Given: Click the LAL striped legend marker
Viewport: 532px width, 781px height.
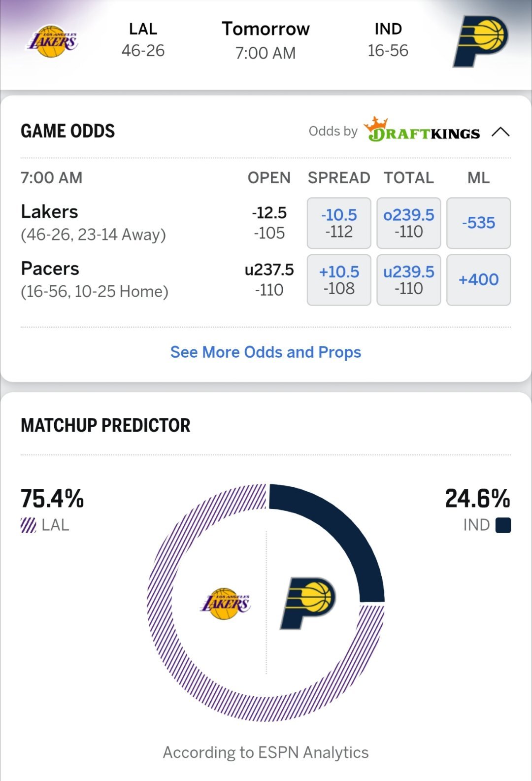Looking at the screenshot, I should click(x=30, y=525).
